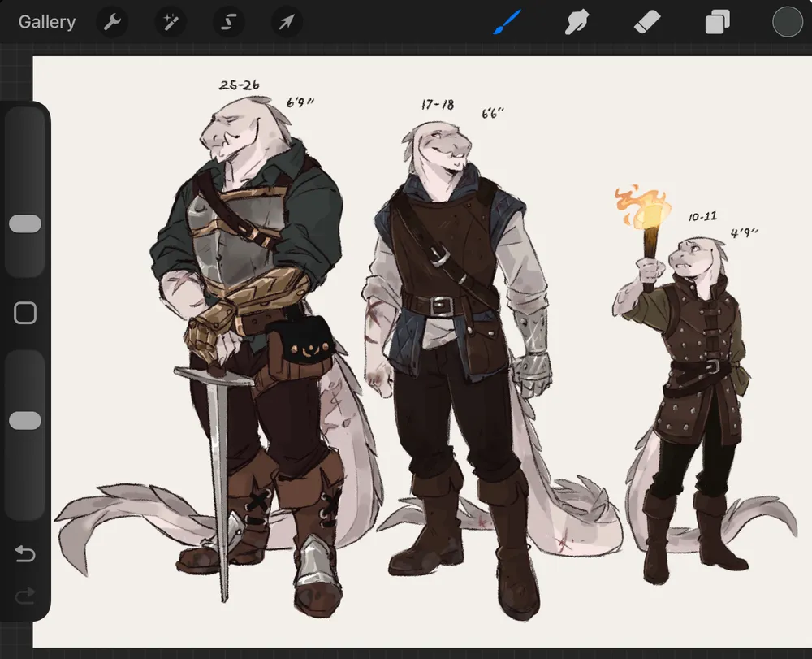Select the Brush tool
The image size is (812, 659).
[506, 22]
